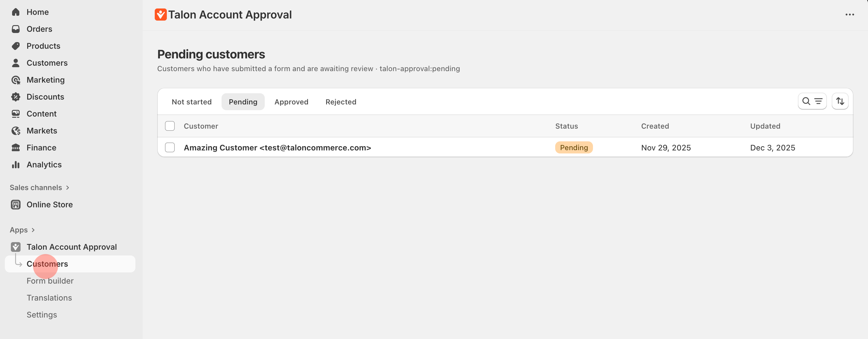Collapse the Apps section
The image size is (868, 339).
click(33, 230)
